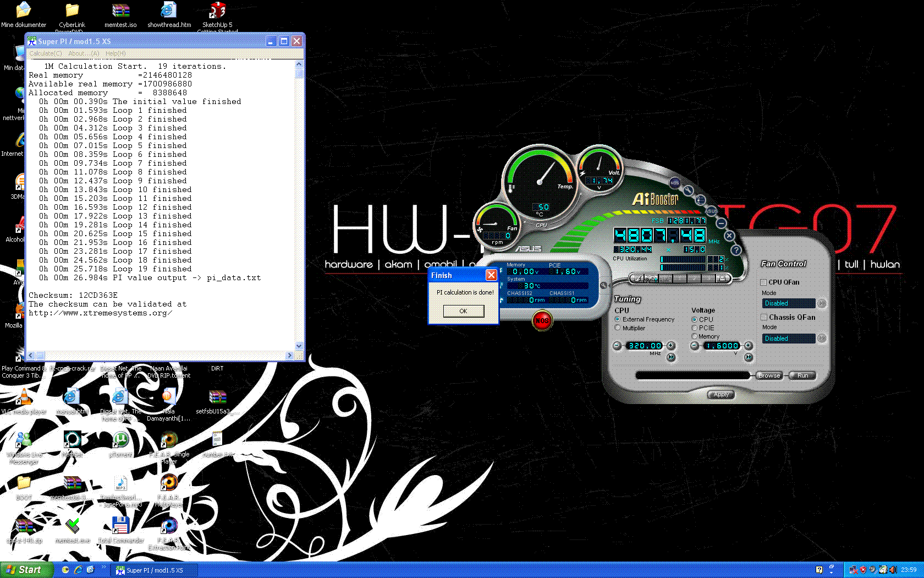The image size is (924, 578).
Task: Click Super PI vertical scrollbar down arrow
Action: click(x=299, y=346)
